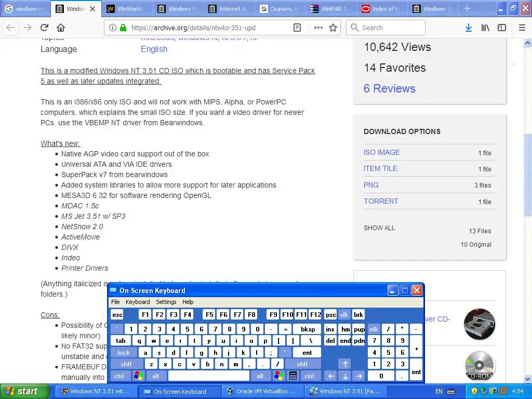Toggle the nlk num lock key
This screenshot has height=399, width=532.
374,329
